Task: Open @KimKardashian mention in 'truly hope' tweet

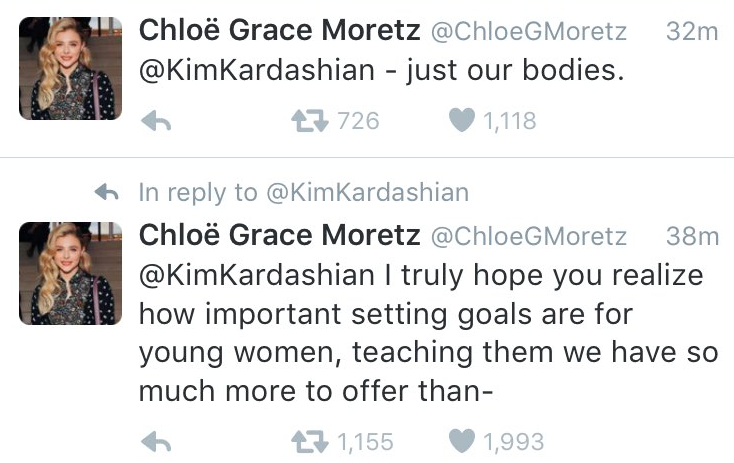Action: [x=257, y=275]
